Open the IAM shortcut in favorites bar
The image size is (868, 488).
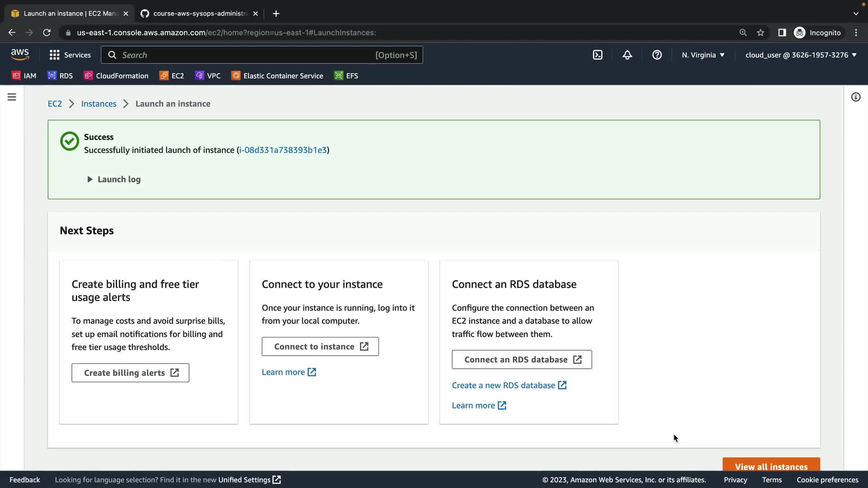[24, 76]
